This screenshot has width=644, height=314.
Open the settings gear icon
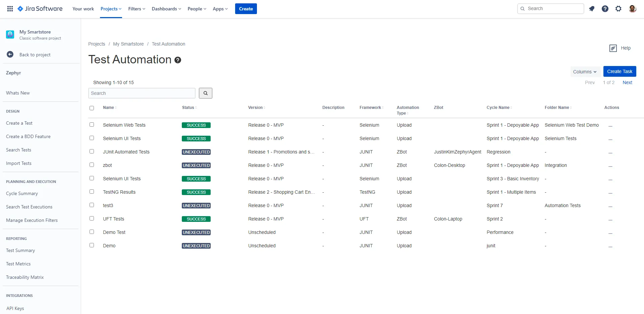coord(619,9)
